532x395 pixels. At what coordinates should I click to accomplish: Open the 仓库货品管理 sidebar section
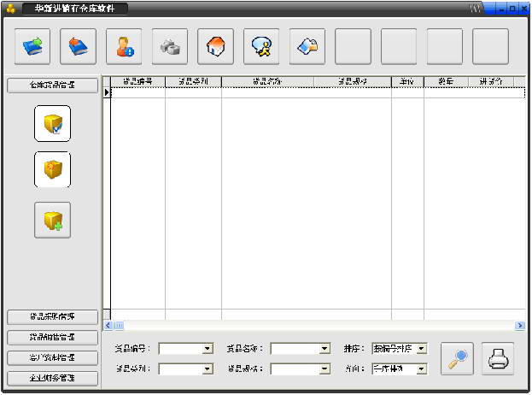52,85
